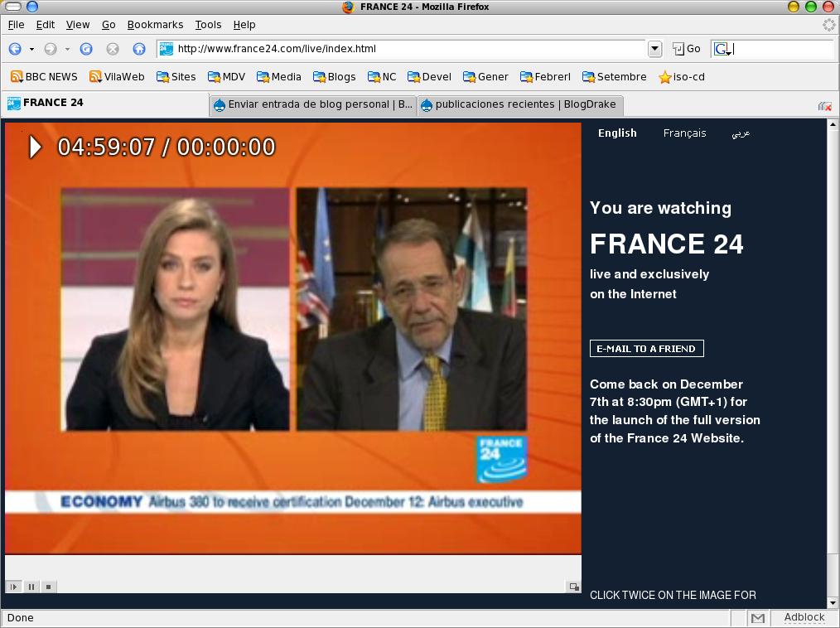This screenshot has width=840, height=628.
Task: Select English language link
Action: point(617,133)
